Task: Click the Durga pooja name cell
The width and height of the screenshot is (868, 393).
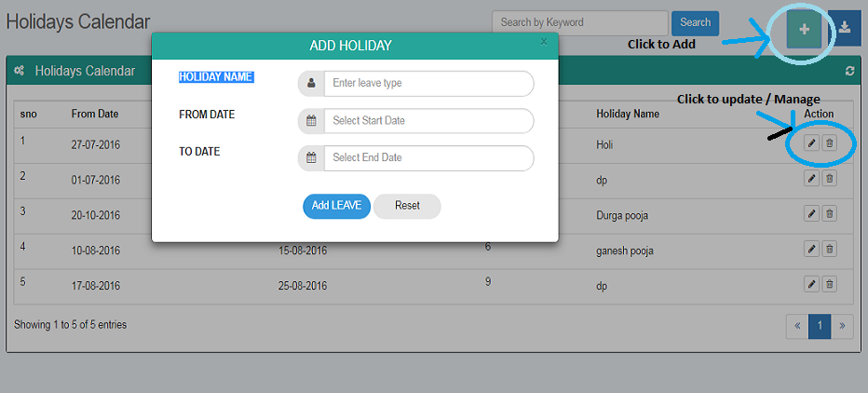Action: pos(622,216)
